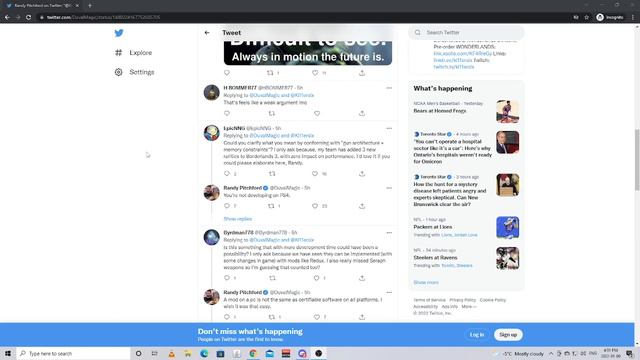Reply to Randy Pitchford's PS4 tweet

(227, 206)
